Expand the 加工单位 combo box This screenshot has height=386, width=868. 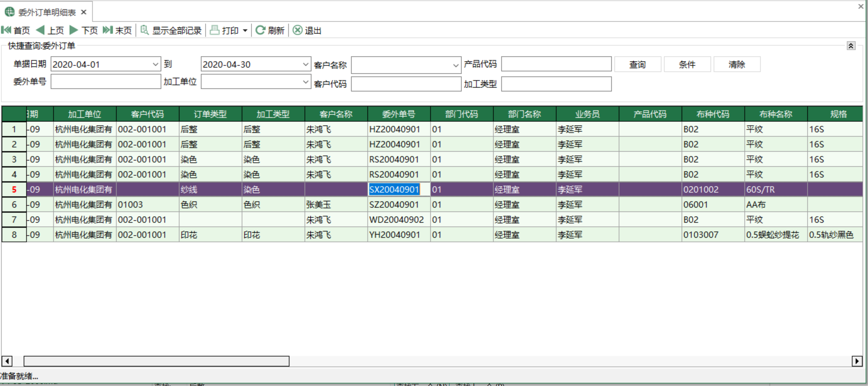(306, 82)
